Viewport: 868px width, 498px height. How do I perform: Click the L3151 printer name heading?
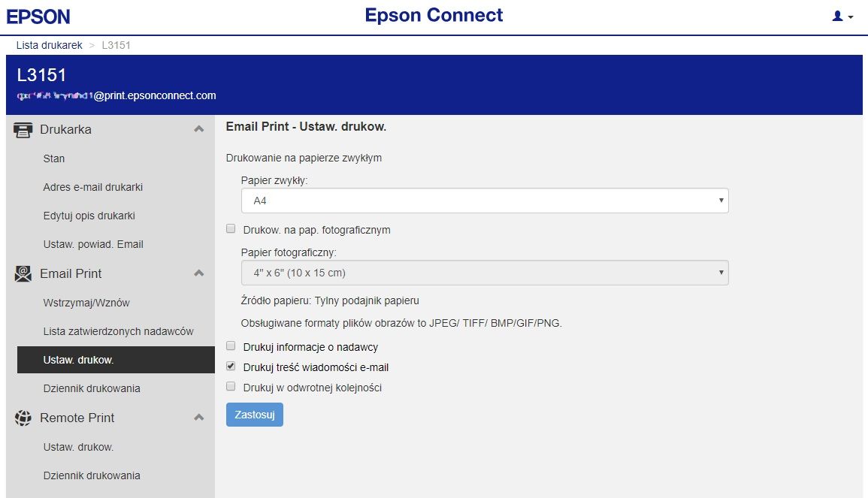41,75
